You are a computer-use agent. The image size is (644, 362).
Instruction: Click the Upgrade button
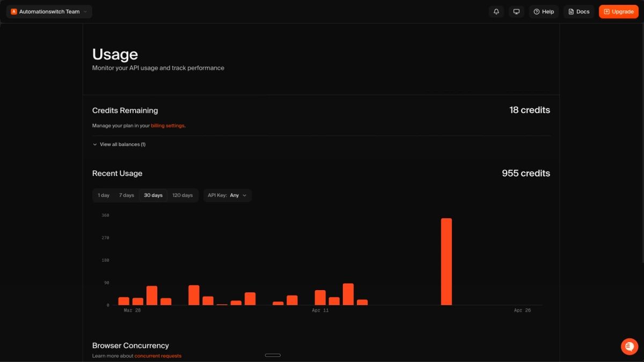pos(618,11)
